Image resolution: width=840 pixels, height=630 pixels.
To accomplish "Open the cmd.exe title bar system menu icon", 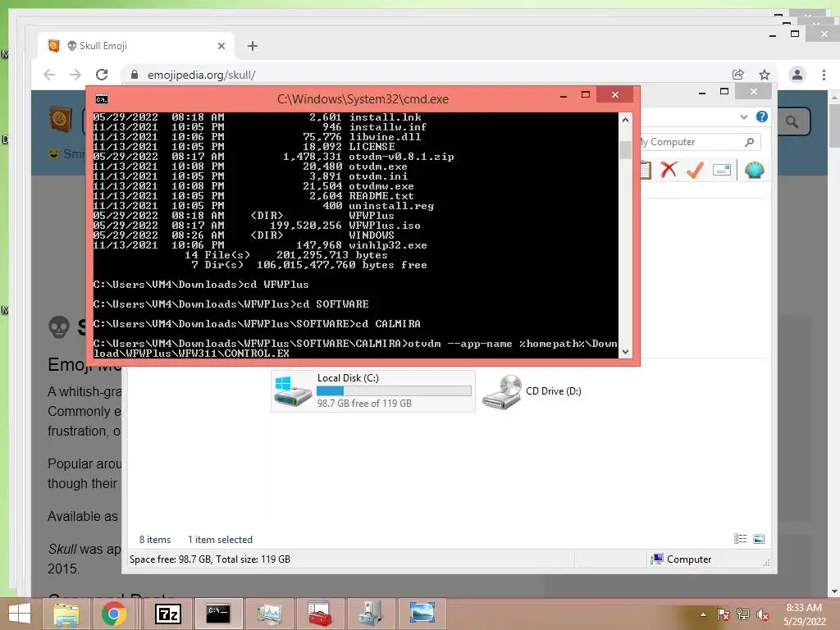I will [x=101, y=99].
